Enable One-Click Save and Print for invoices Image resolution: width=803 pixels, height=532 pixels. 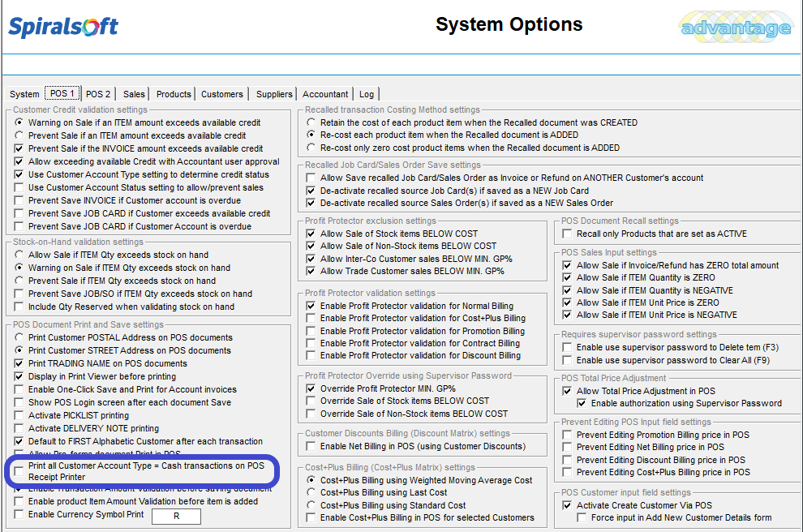click(19, 389)
